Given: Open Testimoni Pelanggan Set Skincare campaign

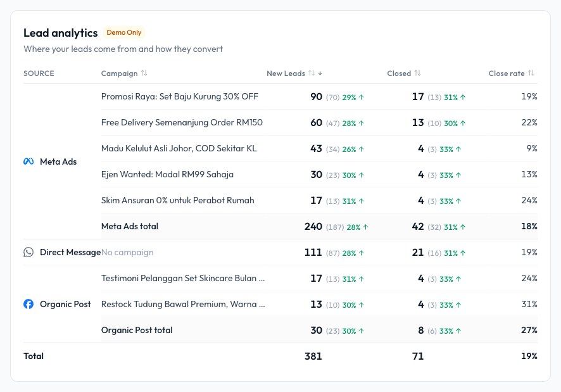Looking at the screenshot, I should tap(183, 278).
